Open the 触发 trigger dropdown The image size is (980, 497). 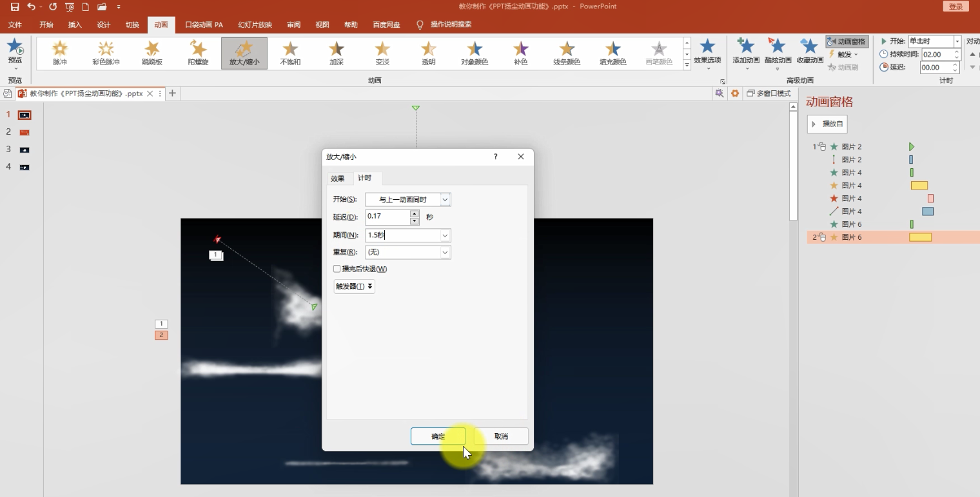(844, 54)
